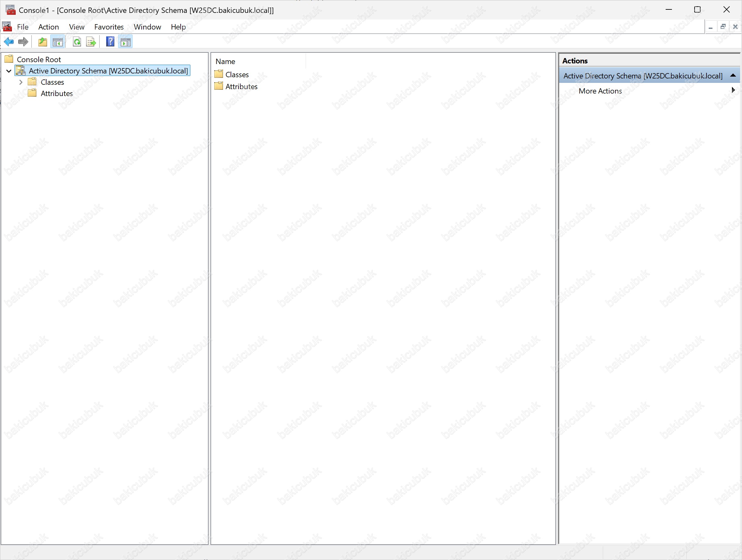Viewport: 742px width, 560px height.
Task: Click Console Root folder icon in tree
Action: pos(9,59)
